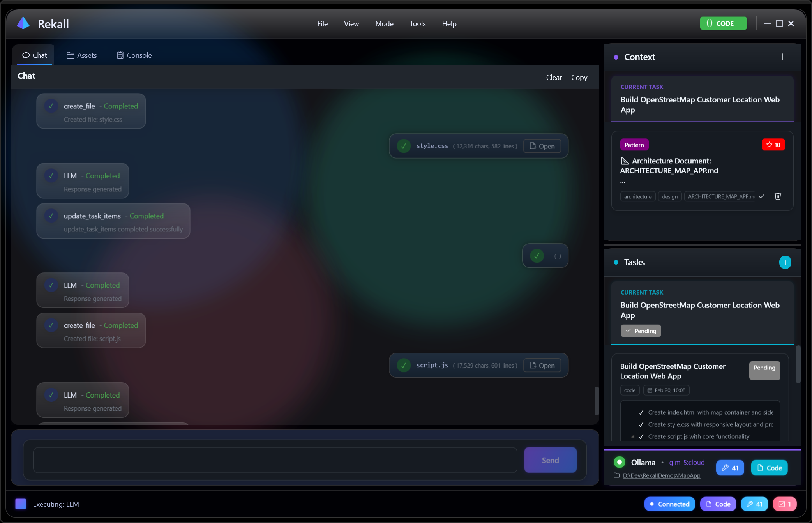Open the glm-5:cloud model selector
This screenshot has width=812, height=523.
tap(687, 463)
